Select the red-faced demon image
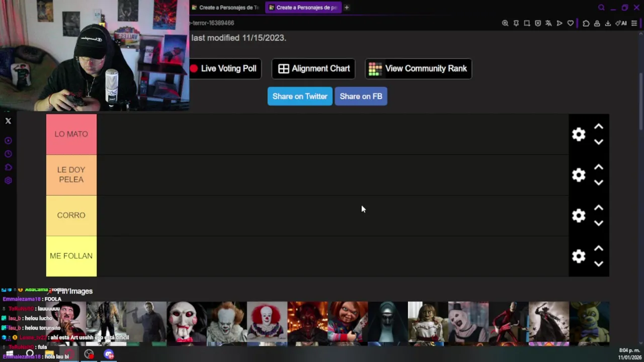 pyautogui.click(x=307, y=322)
